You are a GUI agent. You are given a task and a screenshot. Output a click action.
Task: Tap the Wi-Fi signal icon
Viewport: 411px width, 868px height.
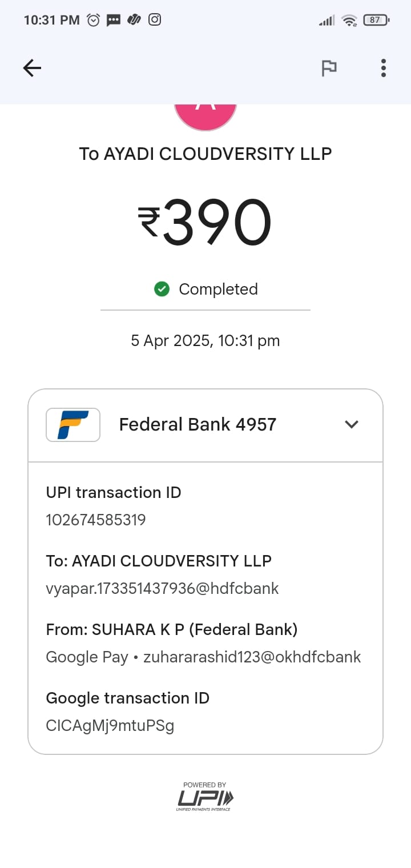(x=349, y=21)
